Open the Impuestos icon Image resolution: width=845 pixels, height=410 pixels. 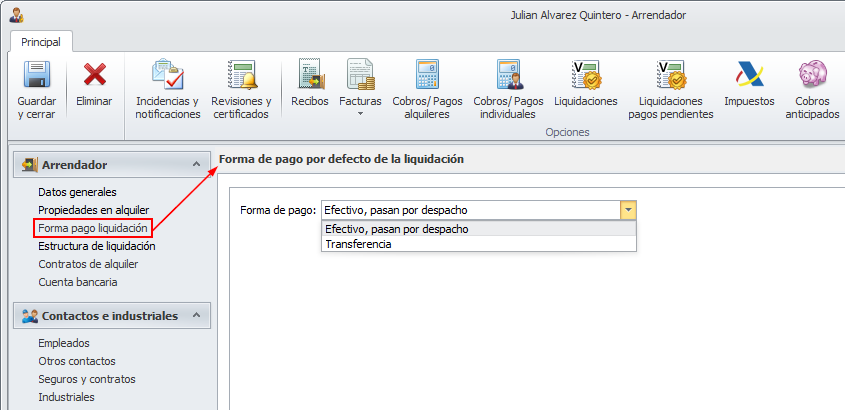pyautogui.click(x=749, y=74)
